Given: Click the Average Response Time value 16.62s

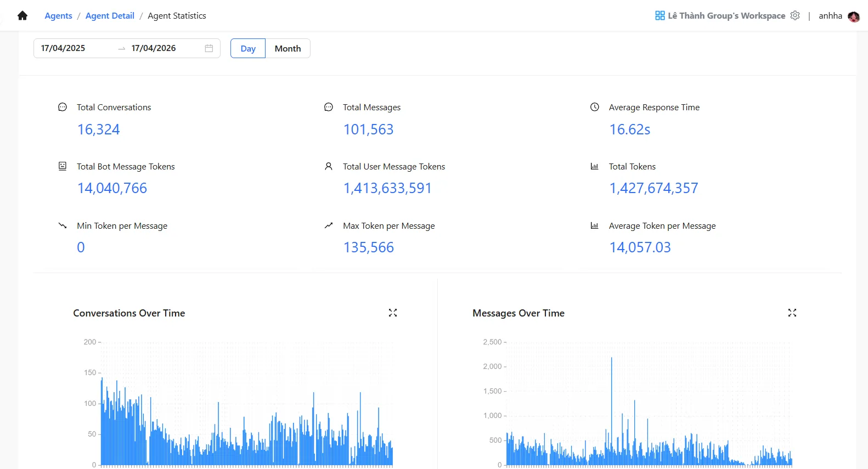Looking at the screenshot, I should point(629,129).
